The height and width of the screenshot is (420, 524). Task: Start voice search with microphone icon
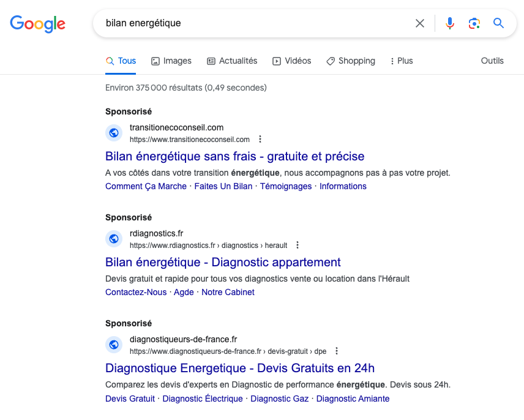pyautogui.click(x=450, y=23)
